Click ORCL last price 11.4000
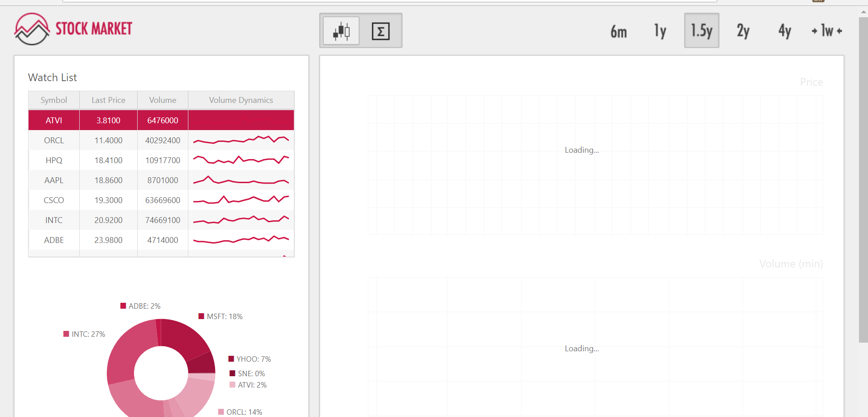The height and width of the screenshot is (417, 868). point(108,140)
